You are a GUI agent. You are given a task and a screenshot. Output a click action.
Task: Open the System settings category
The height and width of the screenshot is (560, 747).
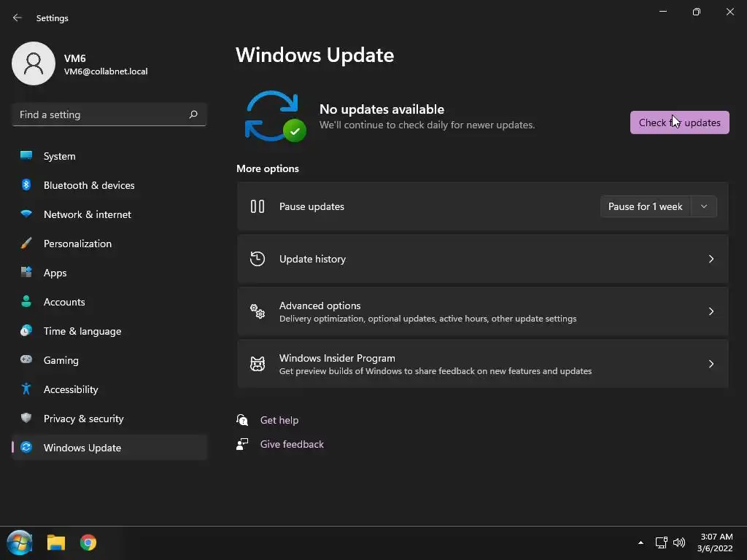[x=109, y=156]
